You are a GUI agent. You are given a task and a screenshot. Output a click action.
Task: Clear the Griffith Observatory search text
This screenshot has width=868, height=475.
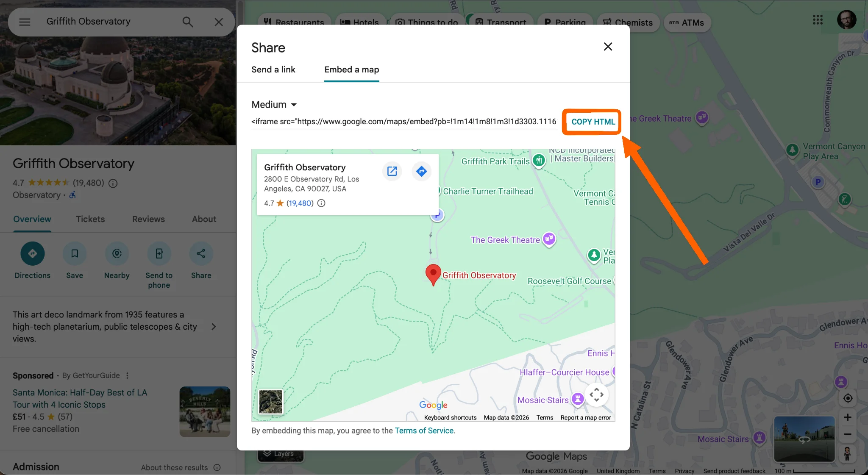(219, 22)
